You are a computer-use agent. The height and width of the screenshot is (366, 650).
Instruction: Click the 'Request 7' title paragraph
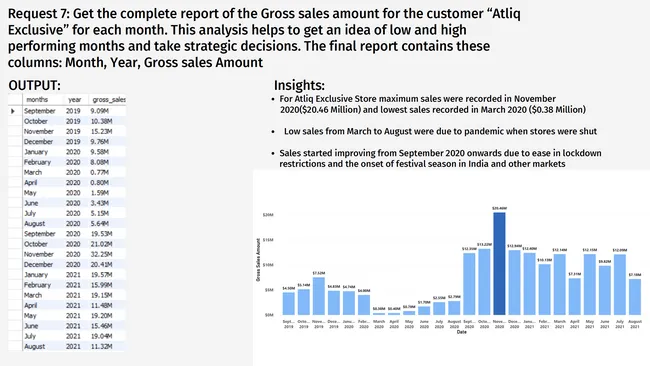264,38
